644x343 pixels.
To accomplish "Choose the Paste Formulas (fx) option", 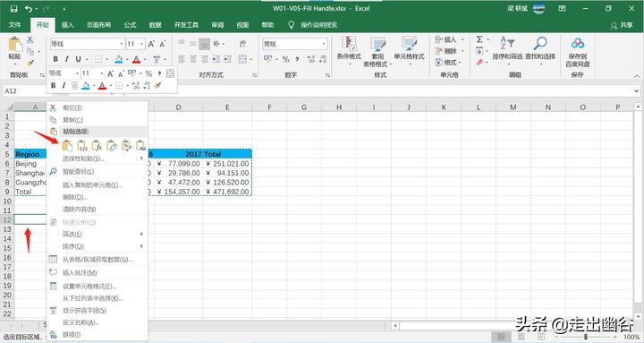I will pyautogui.click(x=97, y=145).
